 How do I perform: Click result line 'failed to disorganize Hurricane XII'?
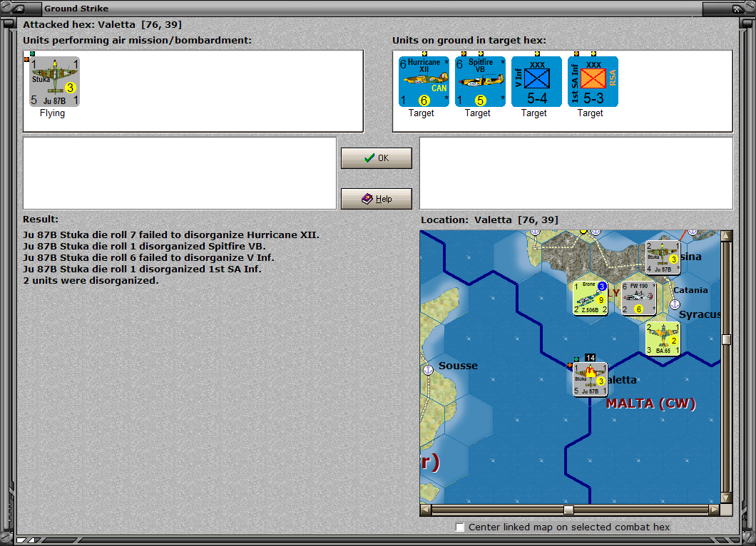coord(171,235)
